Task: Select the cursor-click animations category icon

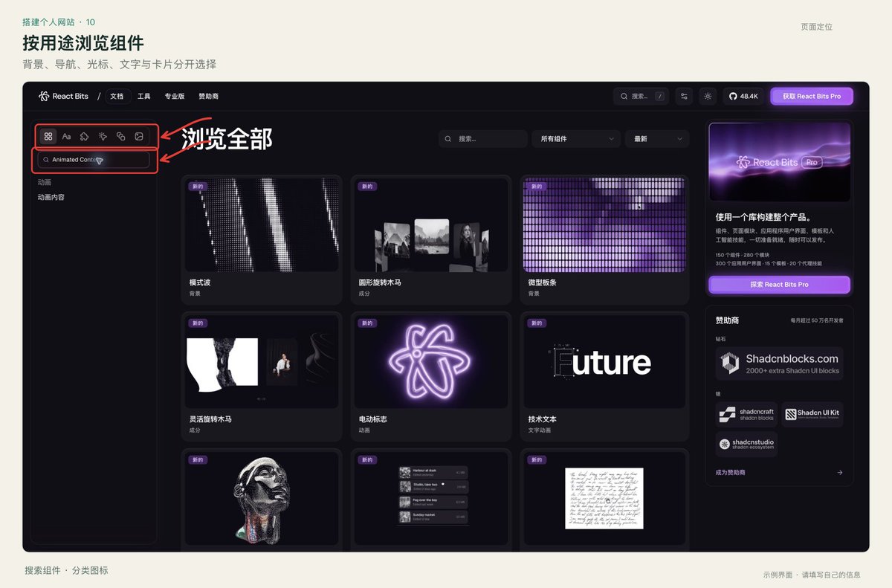Action: 103,137
